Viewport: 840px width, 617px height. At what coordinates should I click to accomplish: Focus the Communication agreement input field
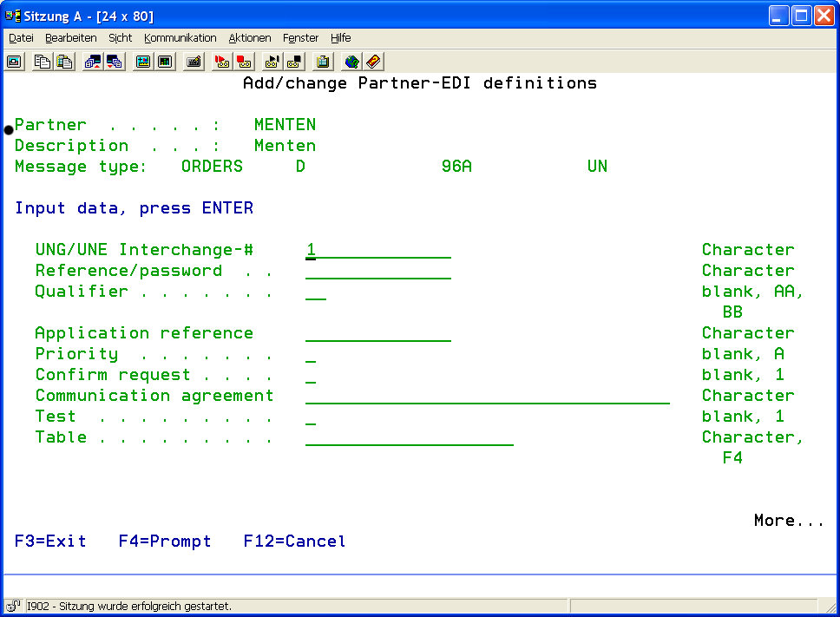click(x=487, y=396)
